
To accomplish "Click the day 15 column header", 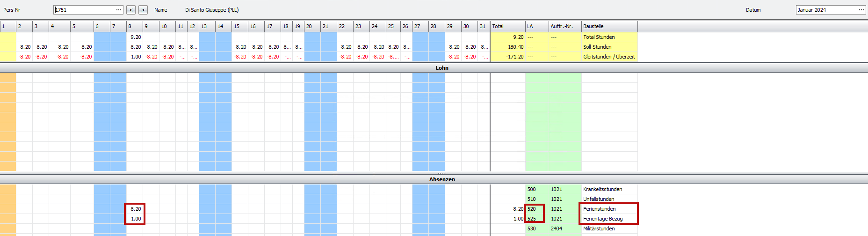I will [239, 26].
